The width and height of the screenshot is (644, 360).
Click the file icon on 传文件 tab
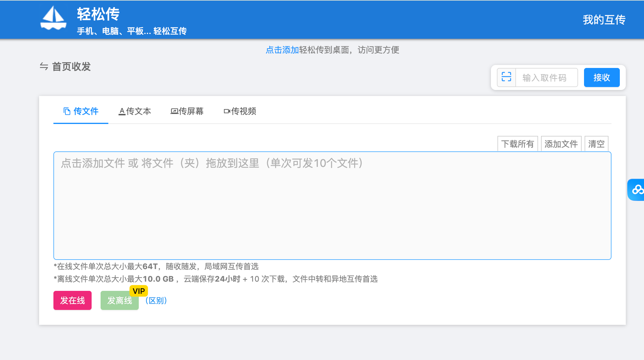click(x=67, y=111)
